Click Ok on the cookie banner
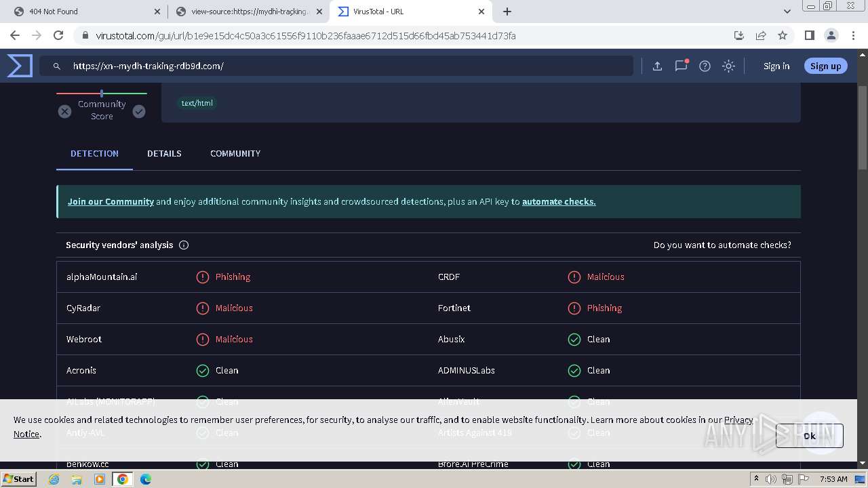Viewport: 868px width, 488px height. 810,436
